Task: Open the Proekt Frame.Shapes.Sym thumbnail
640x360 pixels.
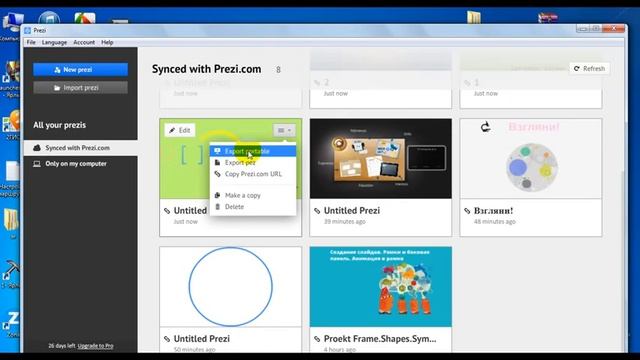Action: point(381,287)
